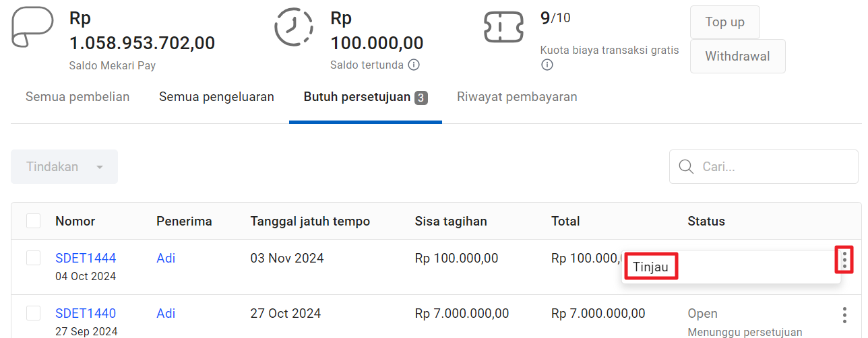Open info icon under Kuota biaya transaksi gratis
This screenshot has width=868, height=338.
tap(547, 65)
